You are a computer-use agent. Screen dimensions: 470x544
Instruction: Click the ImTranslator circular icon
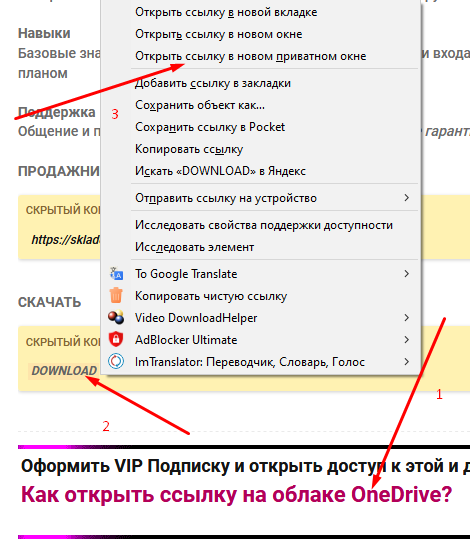click(116, 362)
